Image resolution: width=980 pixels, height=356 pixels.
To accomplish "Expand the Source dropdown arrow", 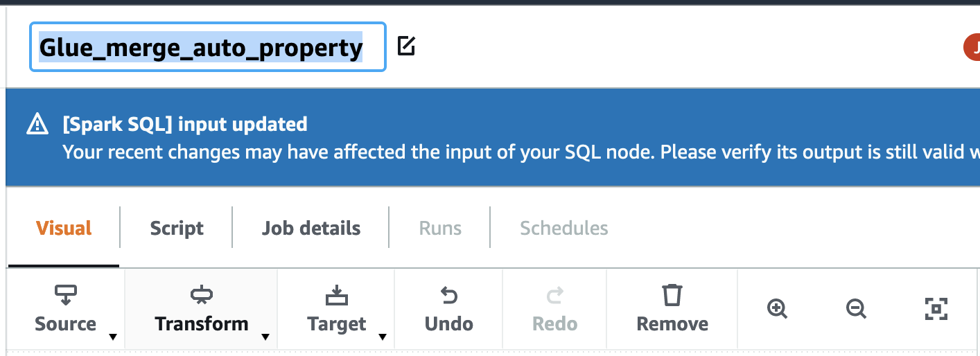I will 112,337.
